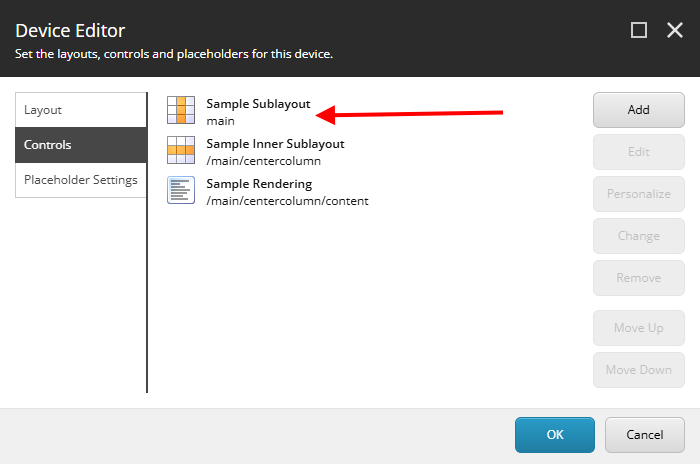Screen dimensions: 700x464
Task: Cancel the Device Editor changes
Action: tap(645, 435)
